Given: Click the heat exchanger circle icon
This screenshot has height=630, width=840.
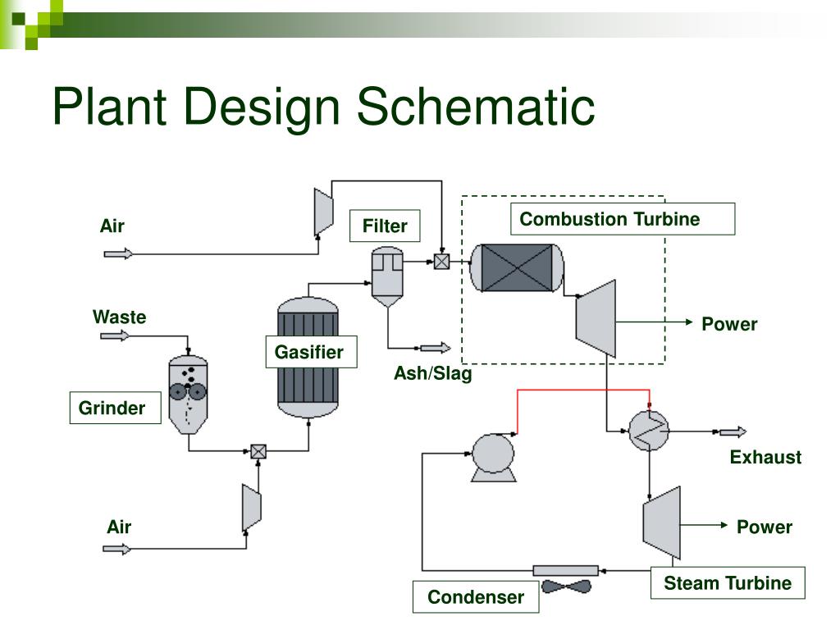Looking at the screenshot, I should (x=649, y=430).
